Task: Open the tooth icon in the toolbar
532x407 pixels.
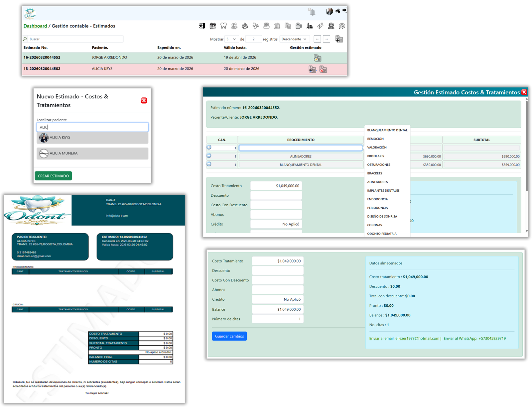Action: pyautogui.click(x=223, y=26)
